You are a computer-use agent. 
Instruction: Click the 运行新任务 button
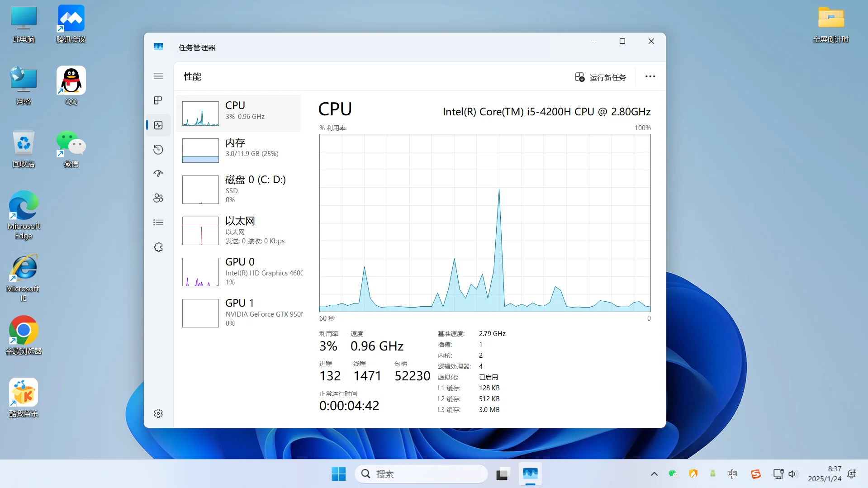coord(599,77)
